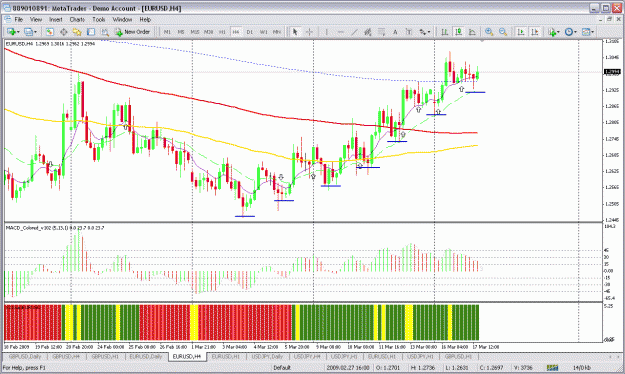Expand Profiles dropdown arrow

point(35,32)
